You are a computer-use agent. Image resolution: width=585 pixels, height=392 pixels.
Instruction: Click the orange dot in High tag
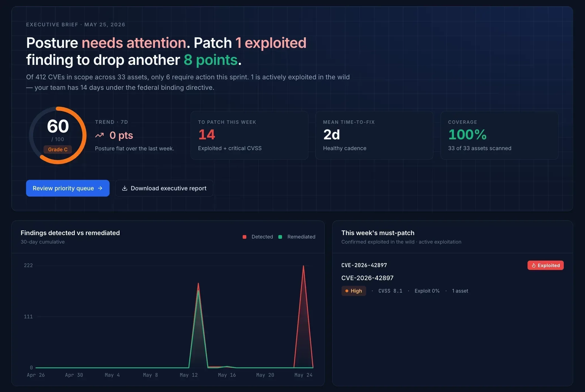point(347,291)
